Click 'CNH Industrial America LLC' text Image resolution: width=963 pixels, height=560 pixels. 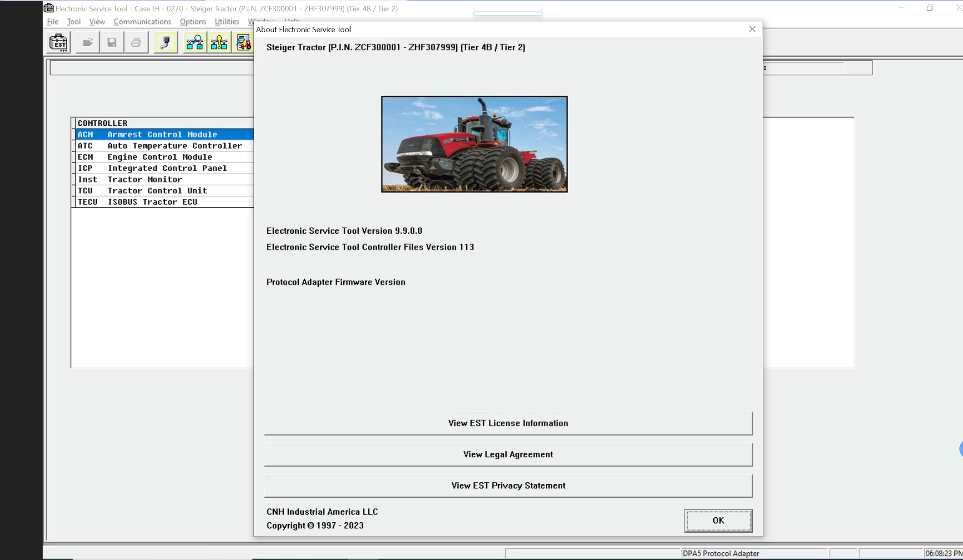pos(322,512)
